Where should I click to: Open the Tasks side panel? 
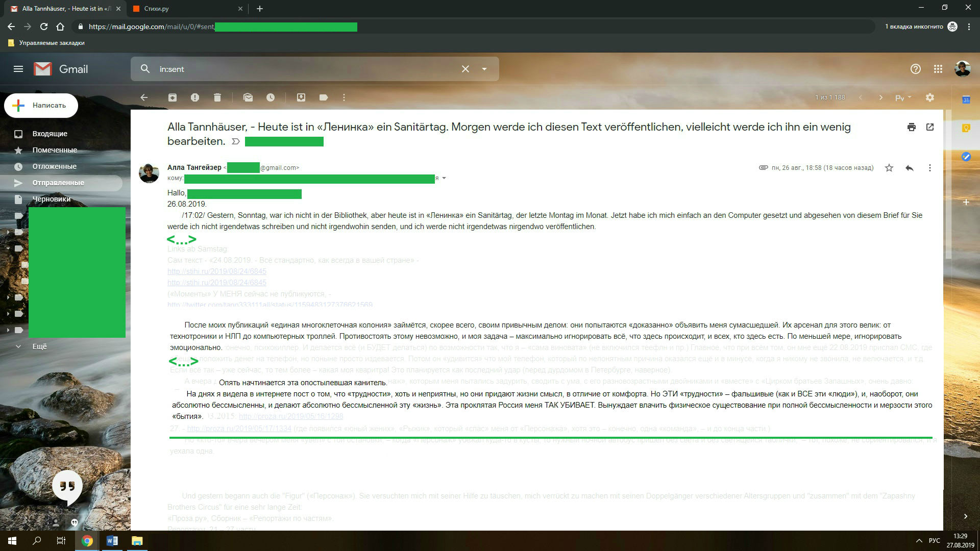click(966, 157)
